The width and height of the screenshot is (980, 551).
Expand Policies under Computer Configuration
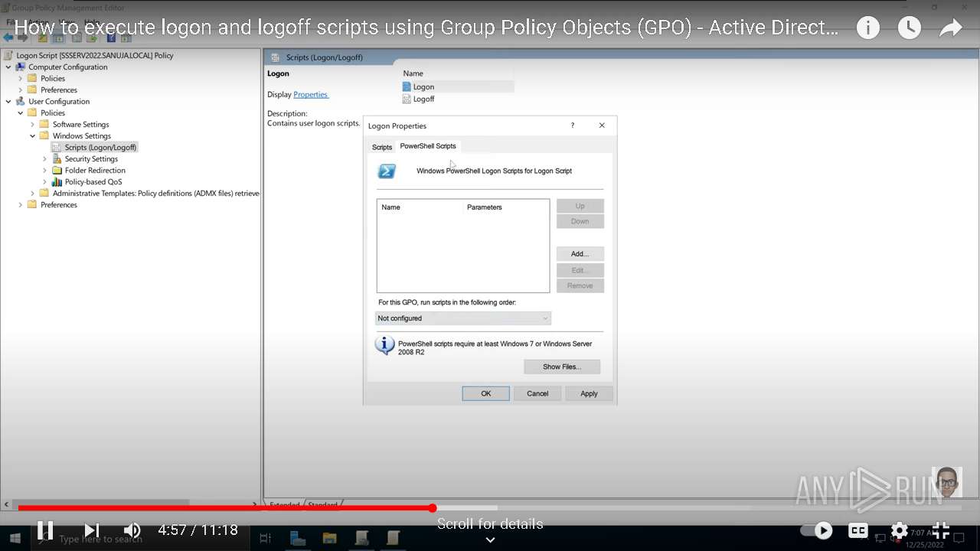tap(21, 78)
